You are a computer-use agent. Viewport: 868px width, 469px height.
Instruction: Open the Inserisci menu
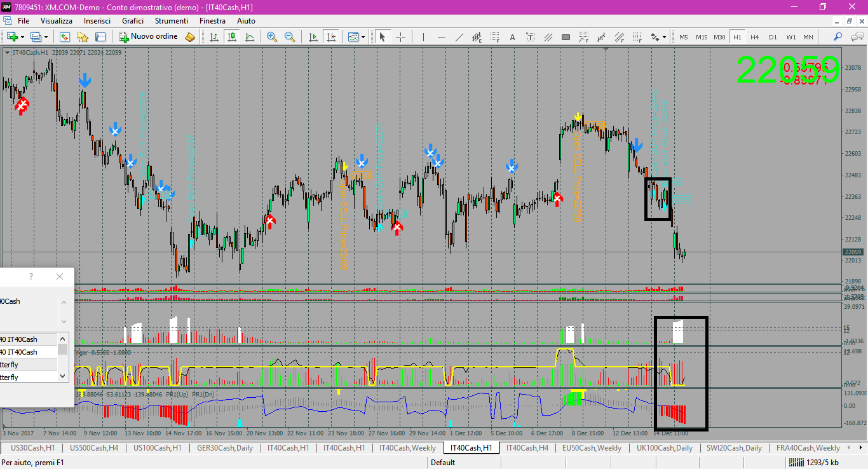tap(97, 21)
